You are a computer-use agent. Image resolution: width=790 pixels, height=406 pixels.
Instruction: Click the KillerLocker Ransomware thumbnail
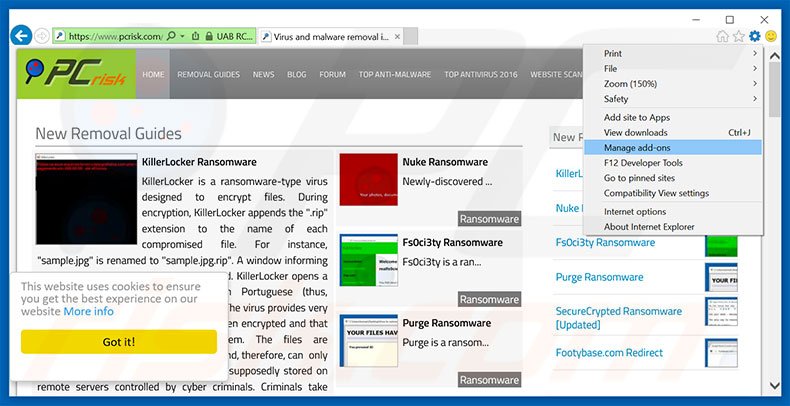point(86,199)
